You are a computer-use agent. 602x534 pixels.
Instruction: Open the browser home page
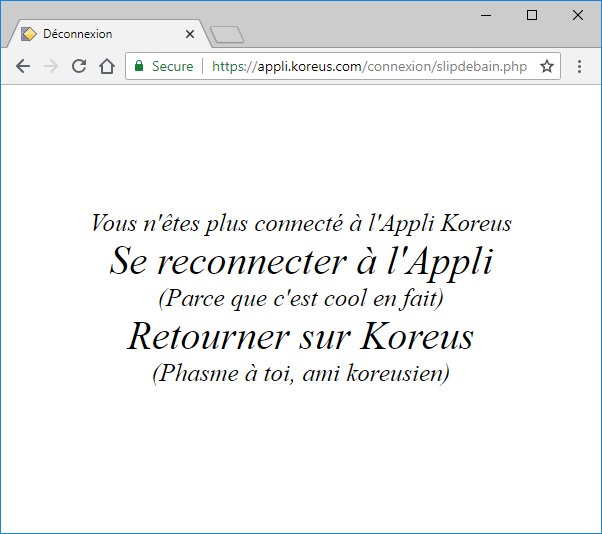[x=107, y=66]
